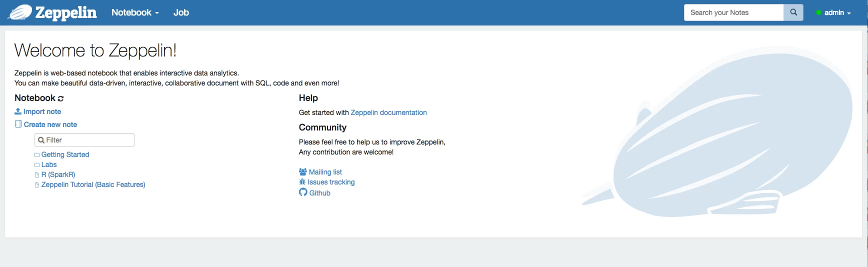This screenshot has width=868, height=267.
Task: Click the Labs folder icon
Action: tap(37, 165)
